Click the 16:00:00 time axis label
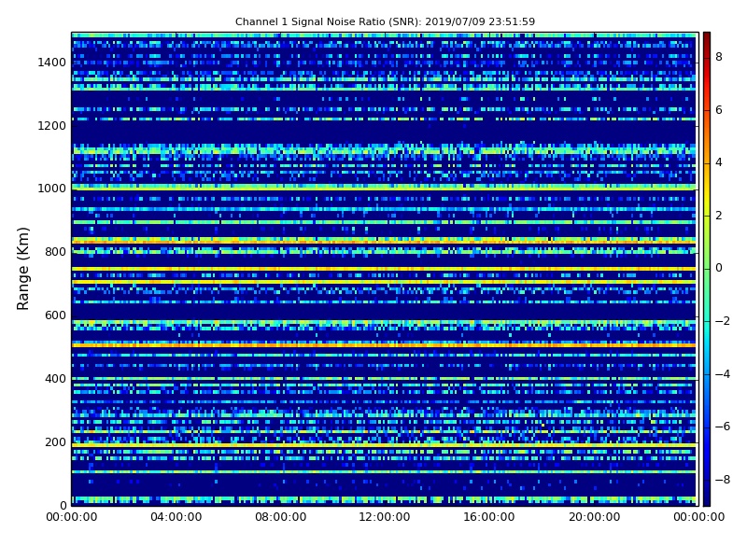 click(488, 517)
